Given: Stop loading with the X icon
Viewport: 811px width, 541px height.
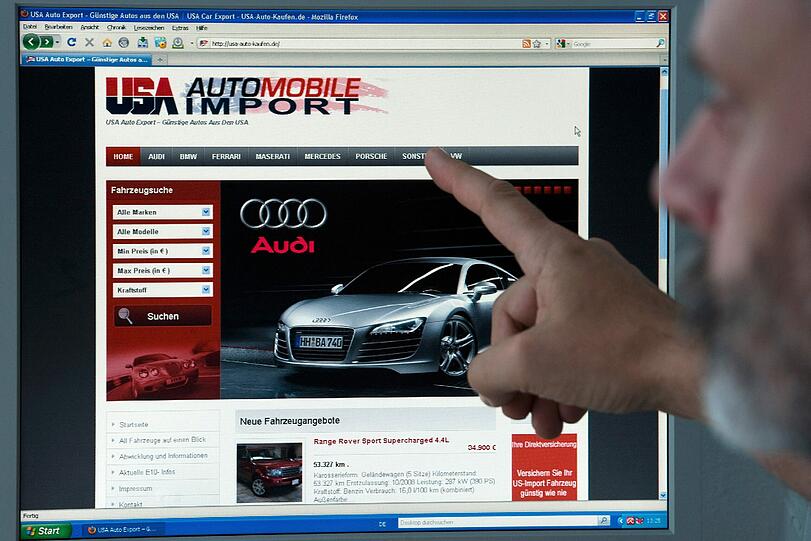Looking at the screenshot, I should [89, 42].
